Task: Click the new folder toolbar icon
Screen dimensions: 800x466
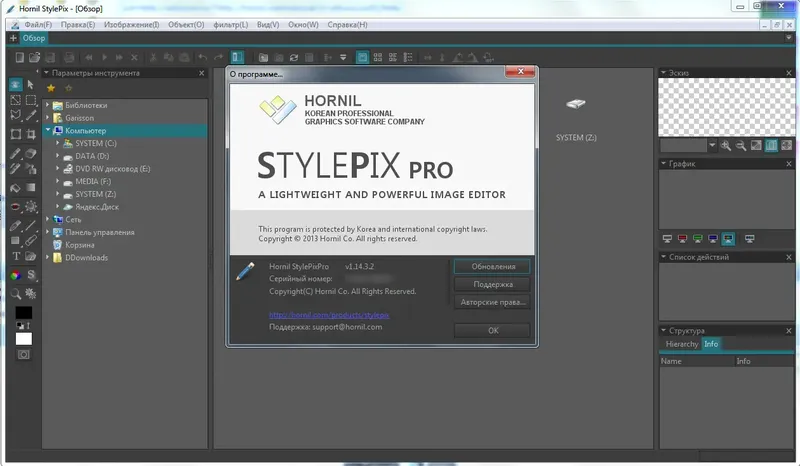Action: (x=263, y=58)
